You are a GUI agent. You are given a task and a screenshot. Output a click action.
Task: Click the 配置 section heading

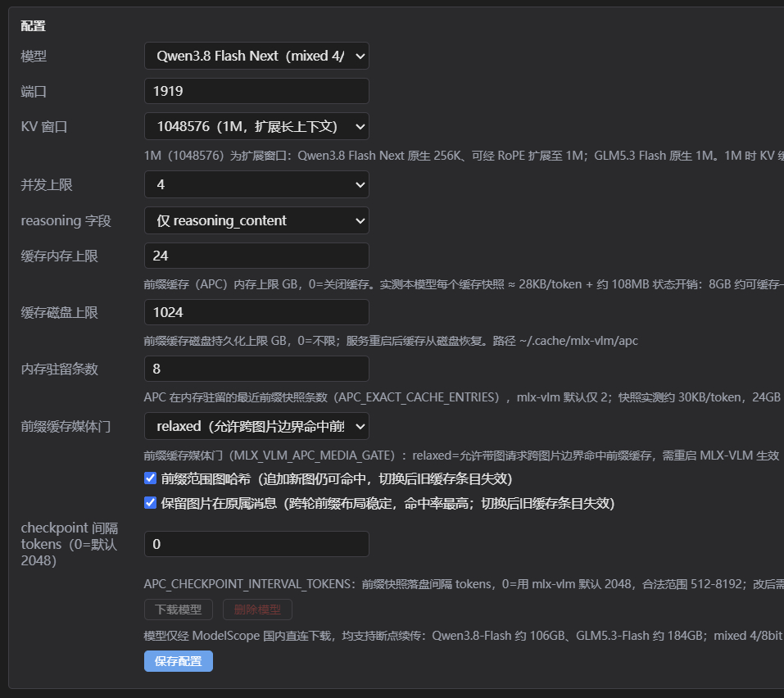pyautogui.click(x=33, y=26)
